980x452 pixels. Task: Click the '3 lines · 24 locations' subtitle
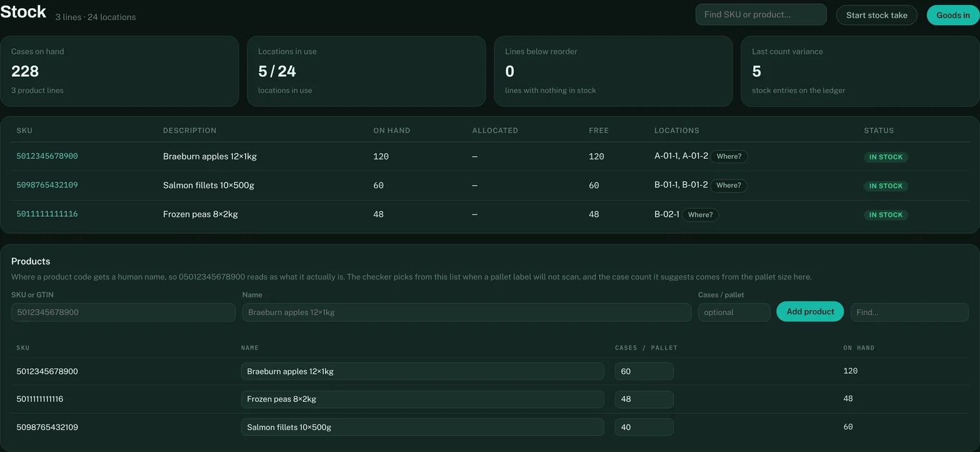[96, 17]
